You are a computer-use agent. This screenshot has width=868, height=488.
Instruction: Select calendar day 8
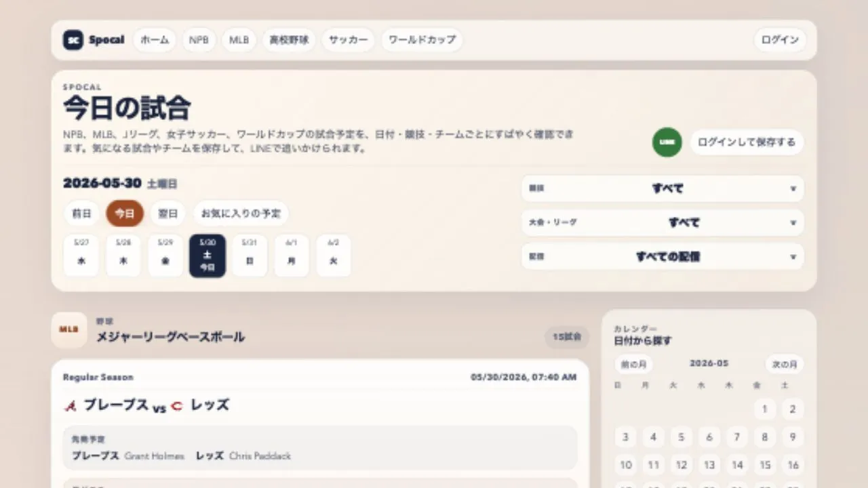tap(765, 437)
